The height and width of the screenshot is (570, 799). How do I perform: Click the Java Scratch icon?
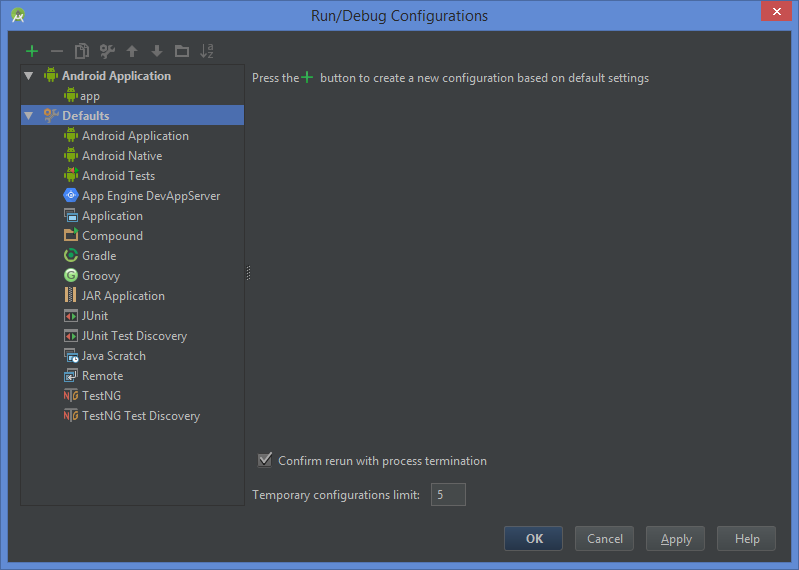pos(71,356)
